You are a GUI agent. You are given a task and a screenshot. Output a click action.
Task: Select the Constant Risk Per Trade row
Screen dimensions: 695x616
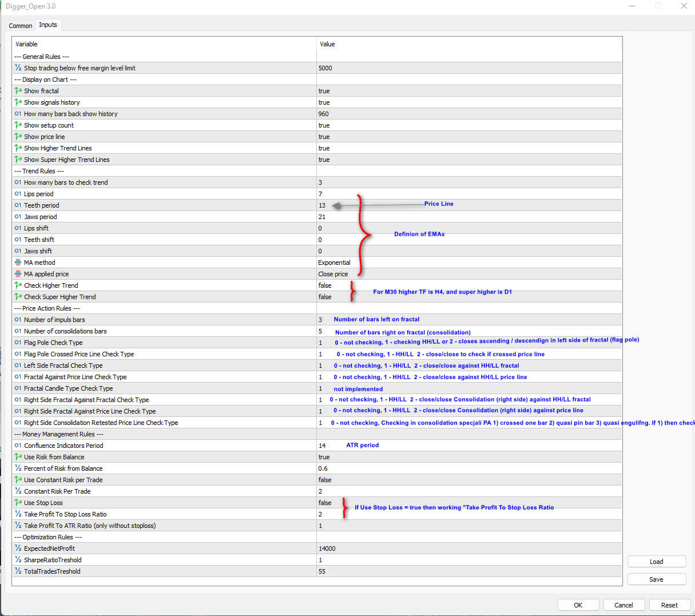[317, 491]
